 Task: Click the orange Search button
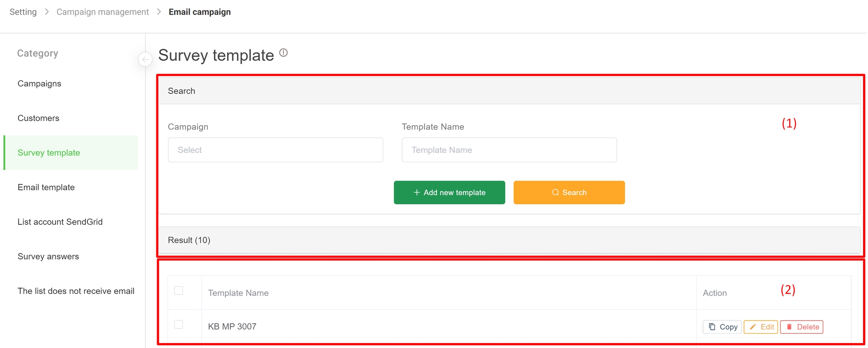[x=568, y=193]
